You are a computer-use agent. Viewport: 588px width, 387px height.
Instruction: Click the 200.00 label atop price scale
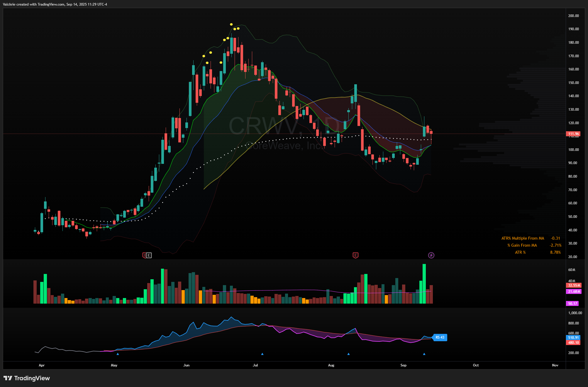(x=573, y=16)
